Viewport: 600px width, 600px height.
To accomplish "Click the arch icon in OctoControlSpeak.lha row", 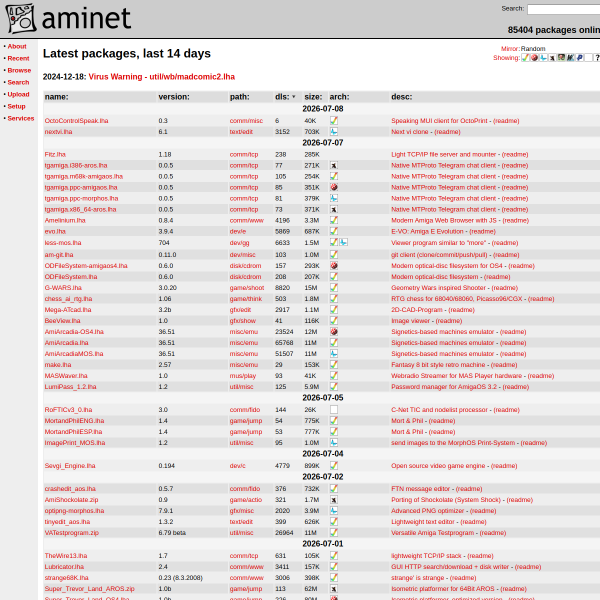I will pyautogui.click(x=334, y=121).
